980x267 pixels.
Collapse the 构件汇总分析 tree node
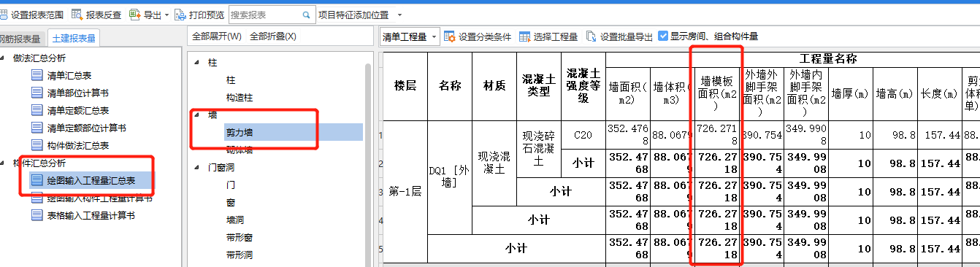click(x=3, y=163)
